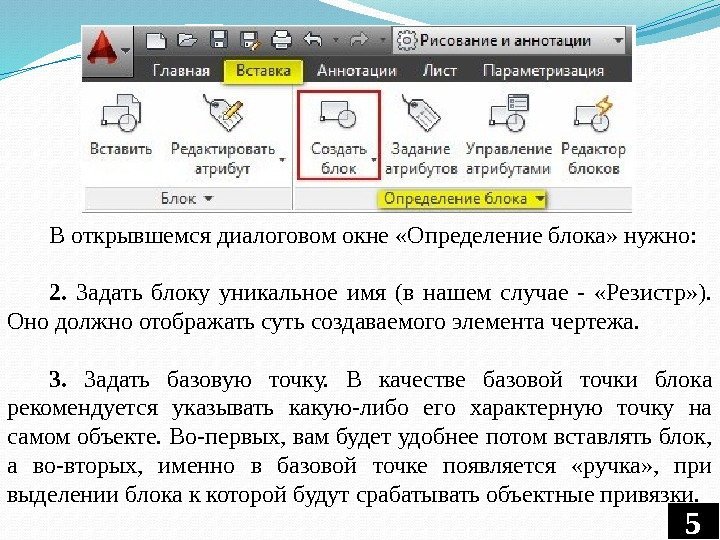This screenshot has width=720, height=540.
Task: Expand the Создать блок dropdown arrow
Action: click(x=374, y=160)
